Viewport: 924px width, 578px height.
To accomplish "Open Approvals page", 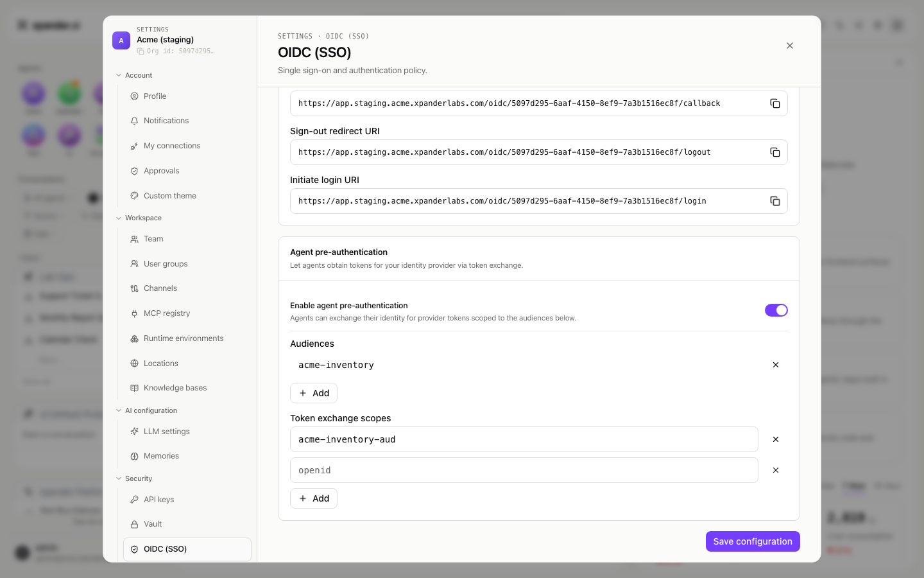I will pos(187,171).
